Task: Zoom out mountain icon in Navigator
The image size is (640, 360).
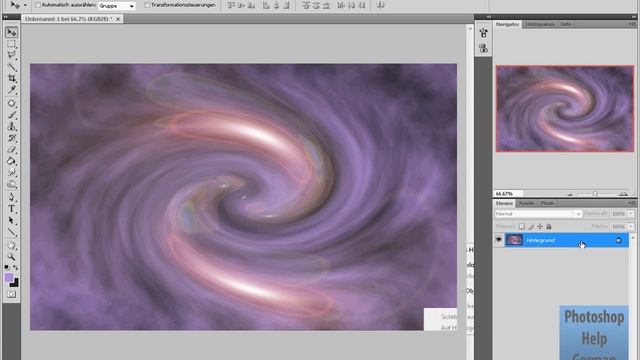Action: coord(570,194)
